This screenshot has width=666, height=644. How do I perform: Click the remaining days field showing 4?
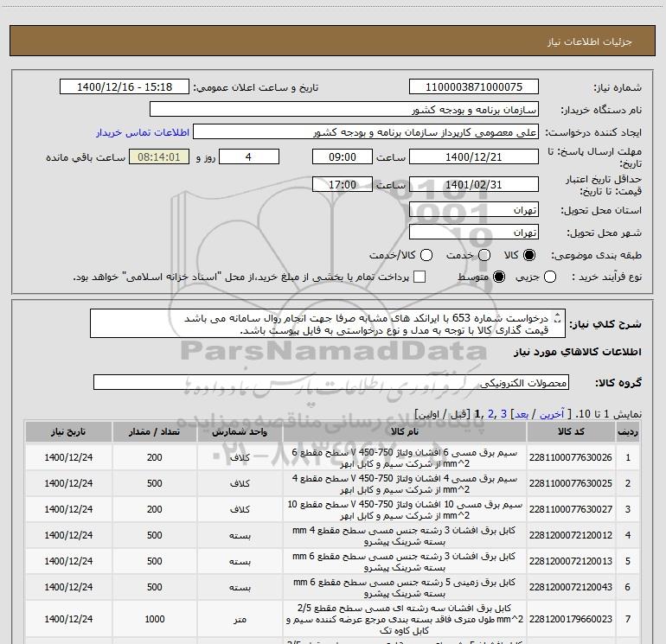tap(249, 157)
